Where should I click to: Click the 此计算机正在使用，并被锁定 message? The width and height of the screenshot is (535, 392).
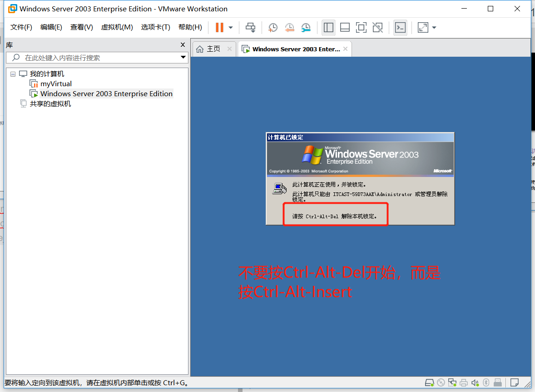tap(329, 184)
